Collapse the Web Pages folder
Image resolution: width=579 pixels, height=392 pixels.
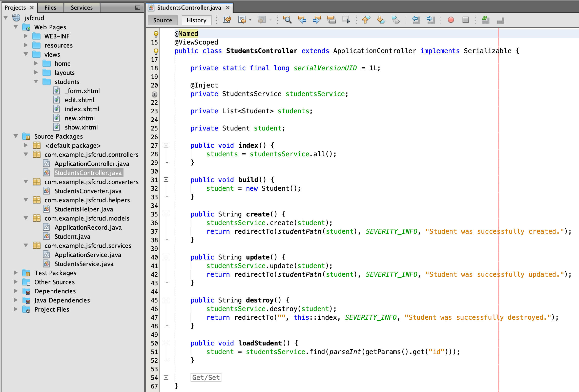16,27
